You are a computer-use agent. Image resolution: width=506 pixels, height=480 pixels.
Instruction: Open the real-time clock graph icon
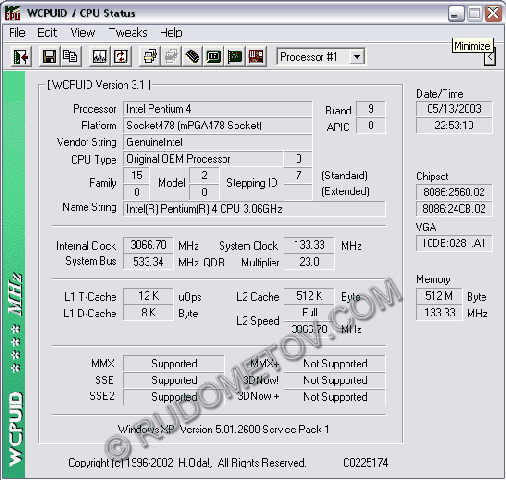pyautogui.click(x=100, y=57)
